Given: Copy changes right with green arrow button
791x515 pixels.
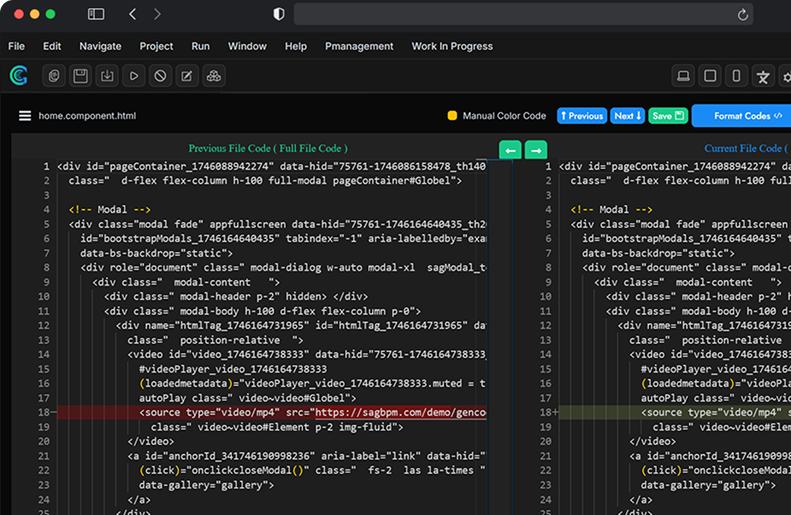Looking at the screenshot, I should 536,150.
